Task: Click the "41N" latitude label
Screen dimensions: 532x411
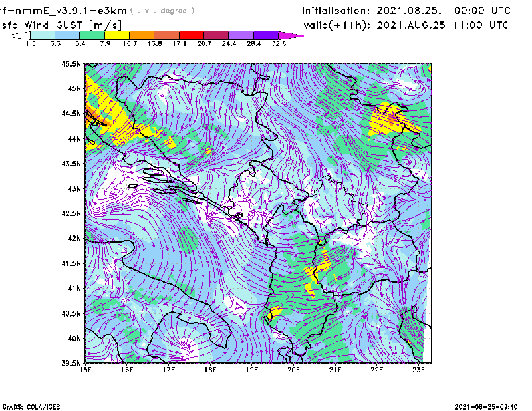Action: 74,288
